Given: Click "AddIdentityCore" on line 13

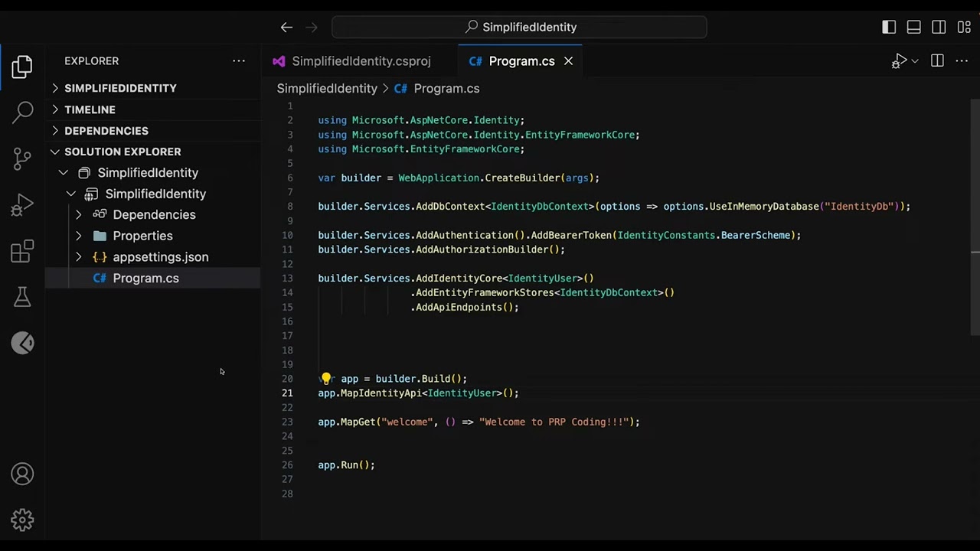Looking at the screenshot, I should [x=459, y=278].
